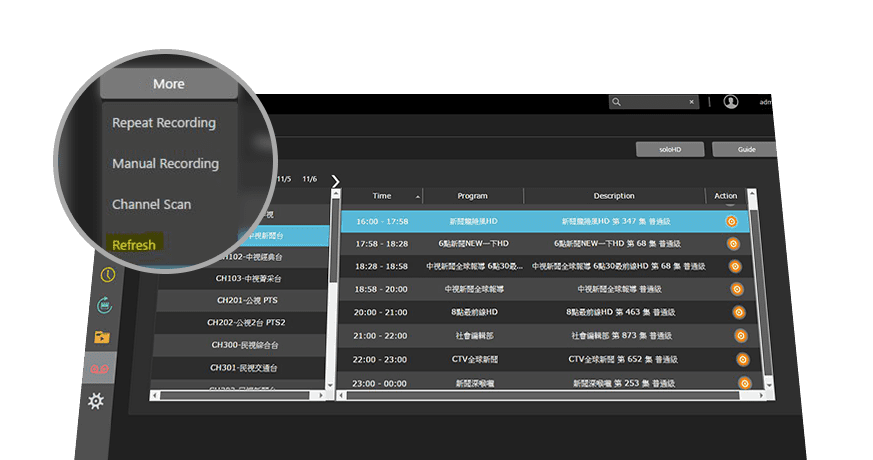
Task: Click the calendar refresh sidebar icon
Action: [x=104, y=305]
